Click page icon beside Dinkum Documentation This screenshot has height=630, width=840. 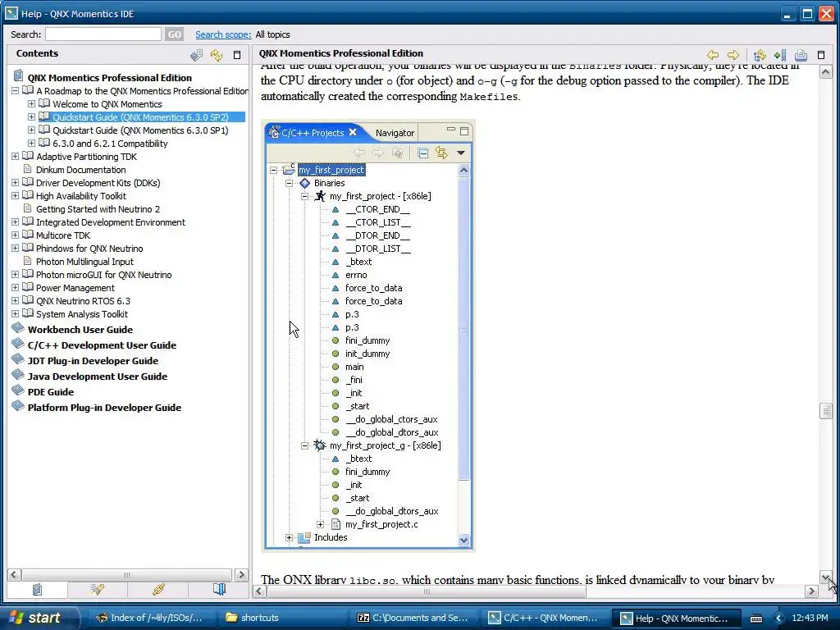click(27, 169)
